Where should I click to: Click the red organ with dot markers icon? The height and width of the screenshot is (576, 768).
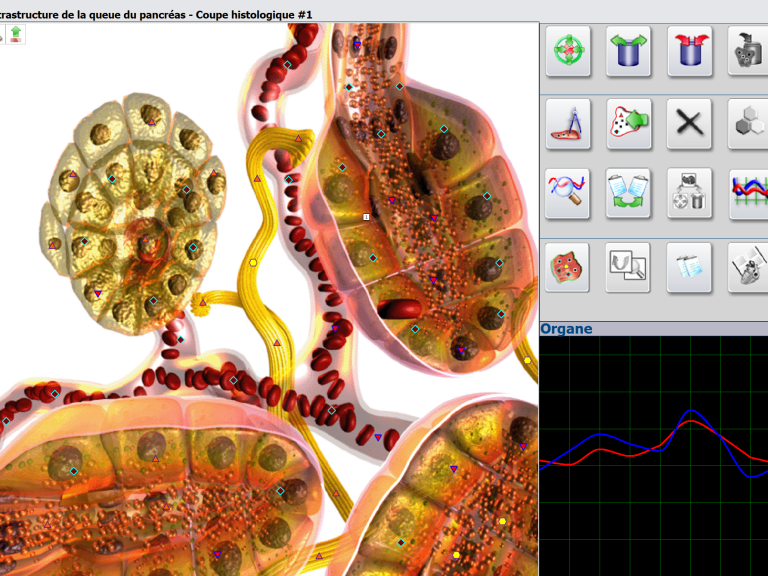point(567,267)
